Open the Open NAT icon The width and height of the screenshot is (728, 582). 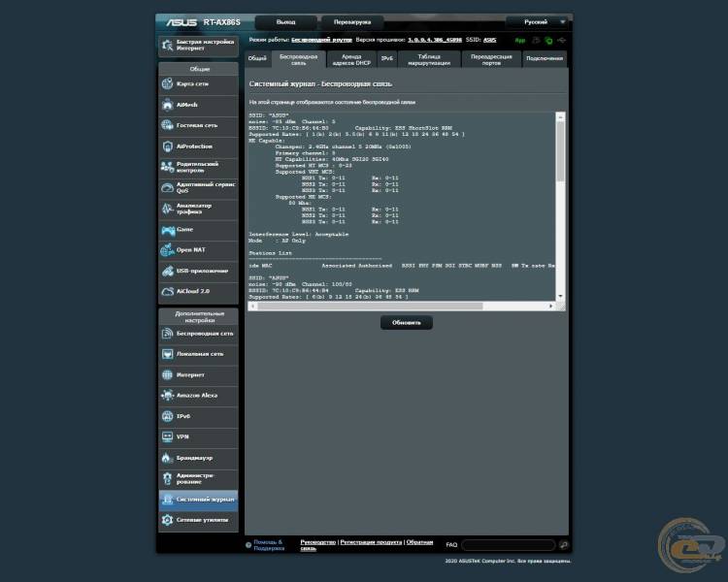pos(167,249)
